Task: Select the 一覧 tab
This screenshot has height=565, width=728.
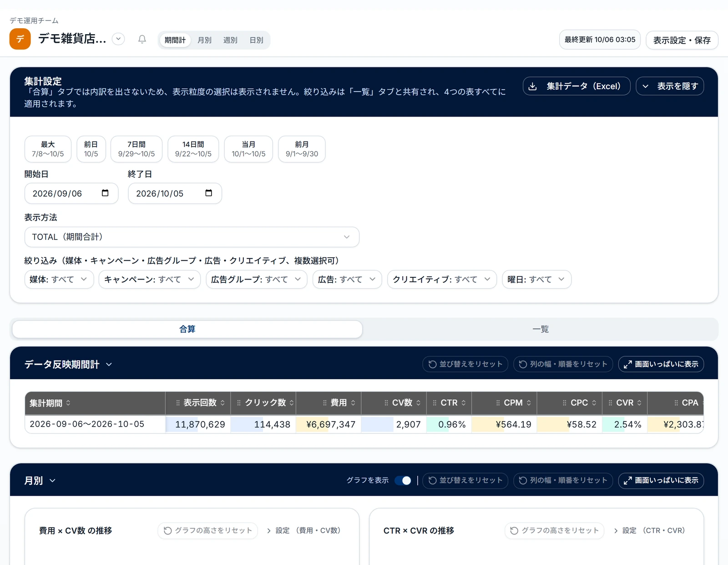Action: coord(541,329)
